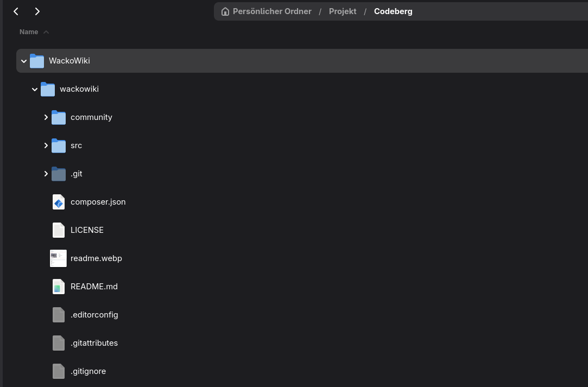Click the .gitignore file icon
The height and width of the screenshot is (387, 588).
coord(59,371)
